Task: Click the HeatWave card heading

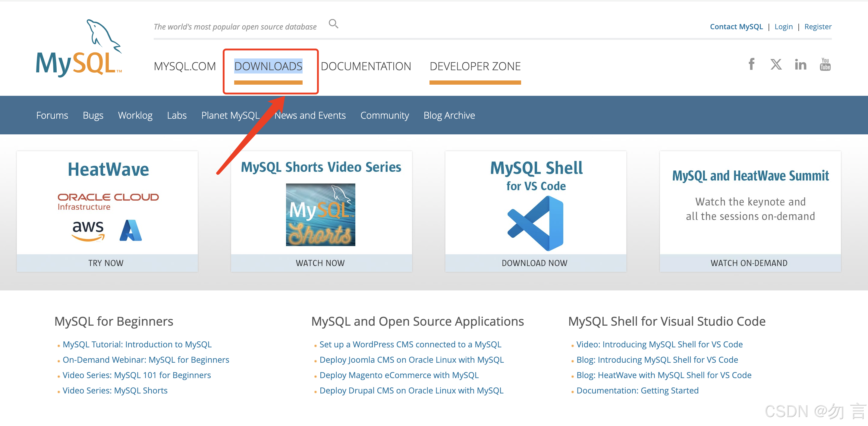Action: point(108,169)
